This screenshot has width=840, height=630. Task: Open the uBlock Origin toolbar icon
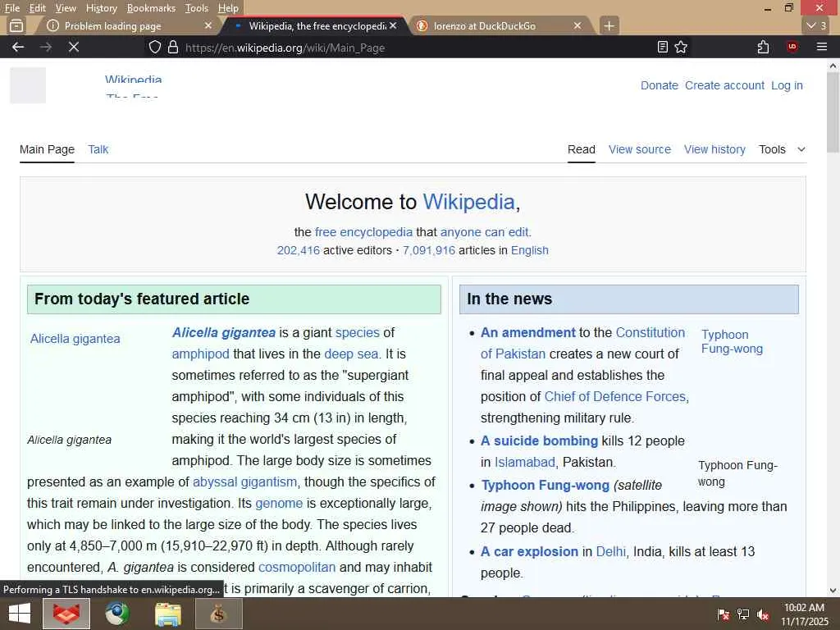792,47
